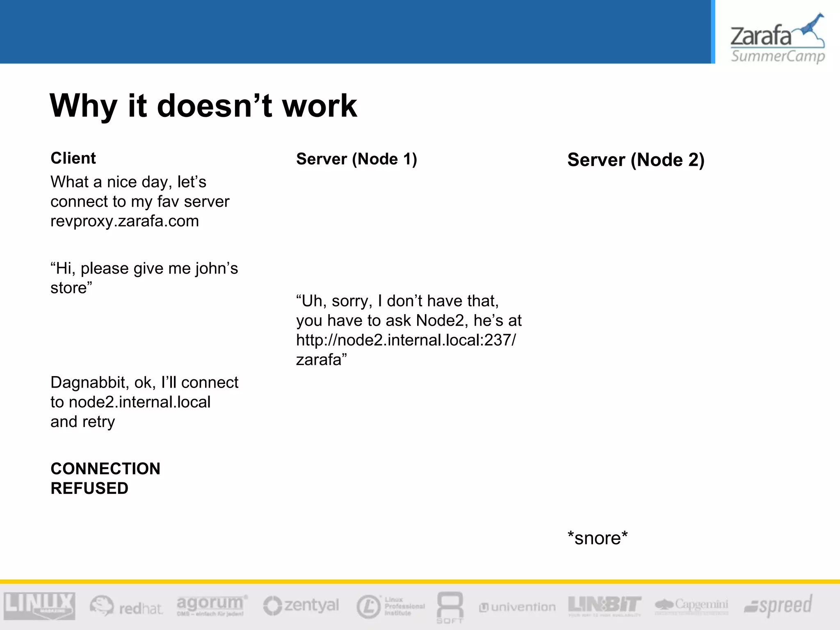Click the text "to node2.internal.local"
This screenshot has height=630, width=840.
(x=130, y=402)
